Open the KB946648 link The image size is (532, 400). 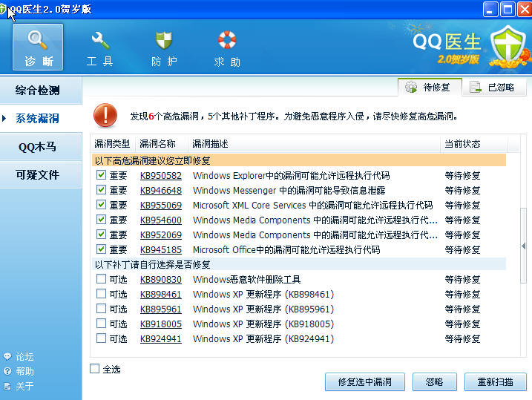[x=161, y=191]
